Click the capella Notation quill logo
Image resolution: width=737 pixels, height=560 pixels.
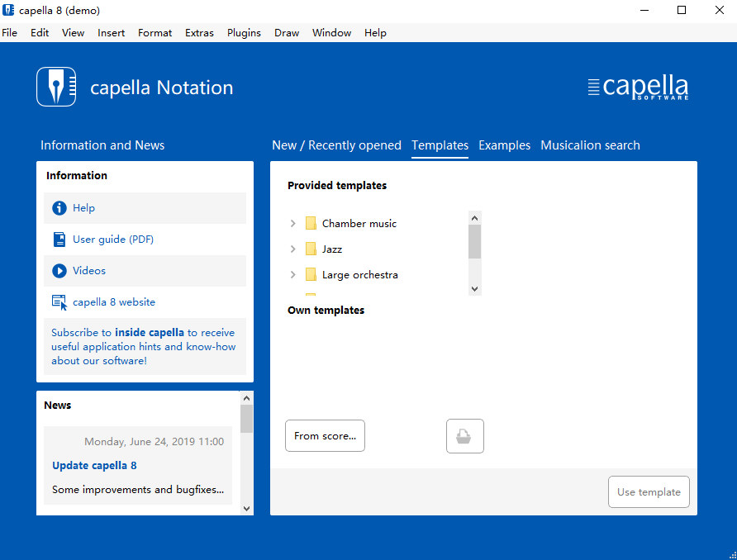point(55,86)
